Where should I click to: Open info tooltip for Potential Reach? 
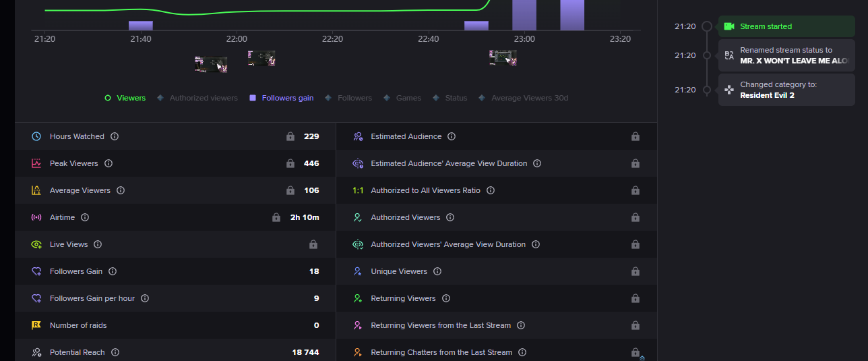[115, 352]
